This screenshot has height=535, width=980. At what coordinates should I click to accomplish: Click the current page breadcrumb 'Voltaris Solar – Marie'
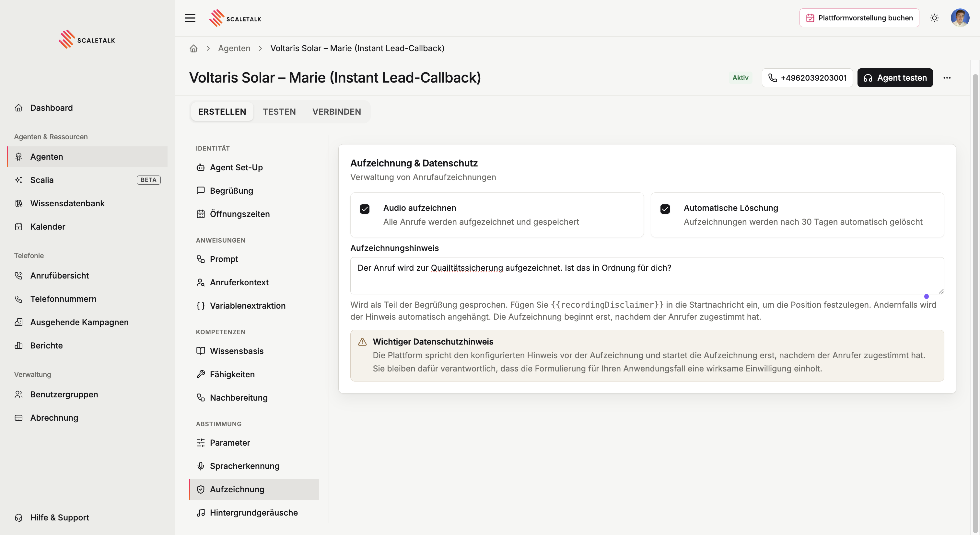pos(357,48)
